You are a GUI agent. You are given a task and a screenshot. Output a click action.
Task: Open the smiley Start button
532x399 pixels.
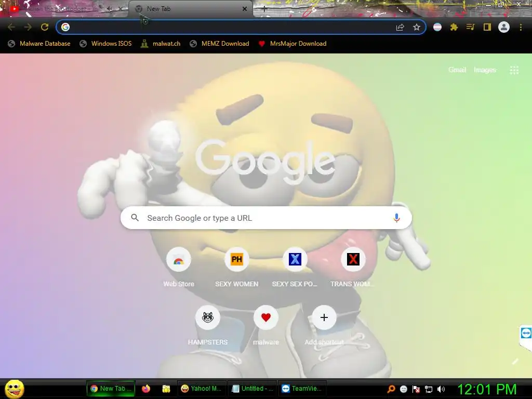[x=15, y=389]
